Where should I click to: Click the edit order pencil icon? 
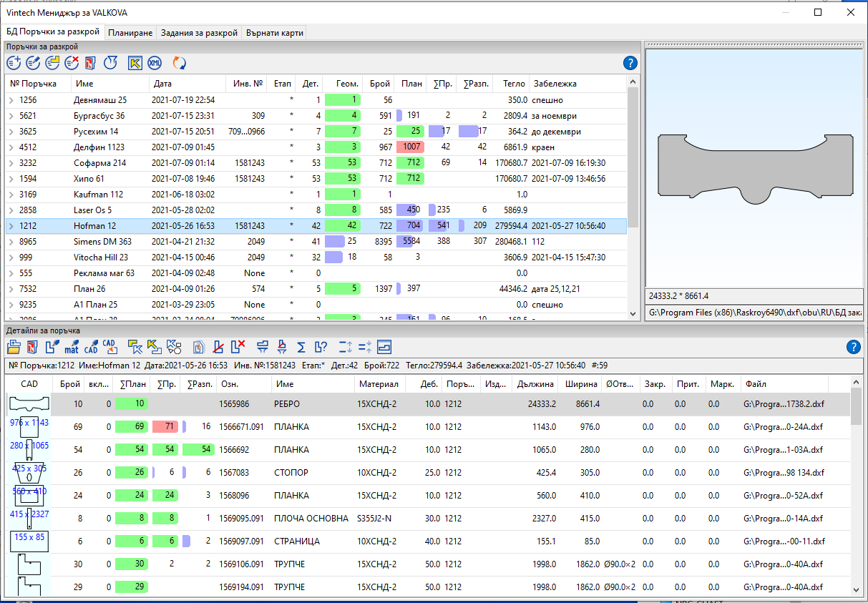(x=33, y=63)
